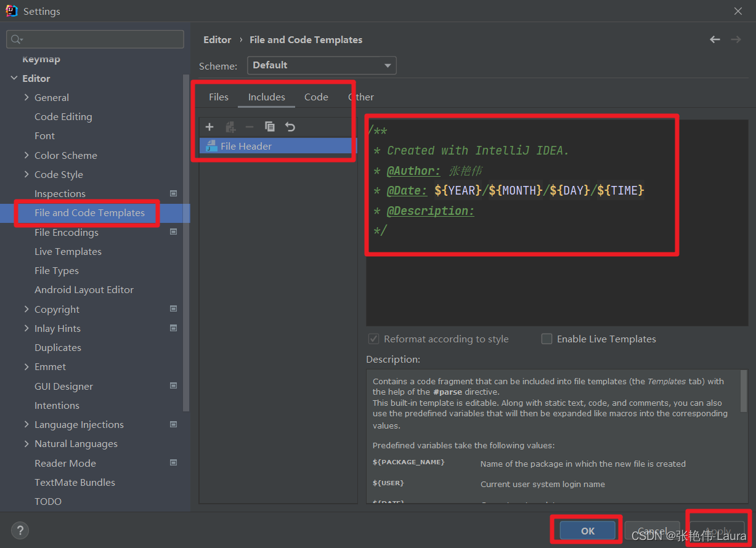756x548 pixels.
Task: Click the OK button
Action: pos(588,531)
